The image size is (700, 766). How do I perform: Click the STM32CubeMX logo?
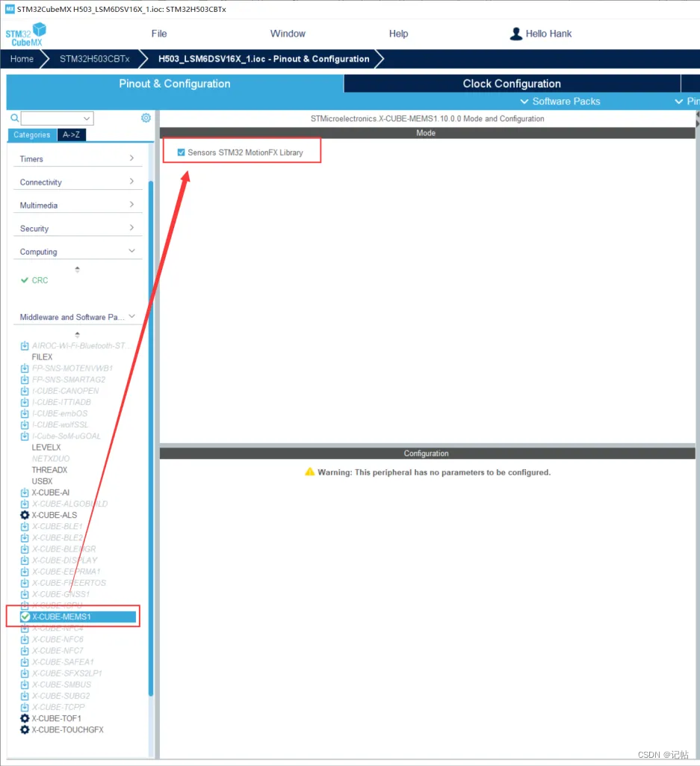tap(25, 34)
